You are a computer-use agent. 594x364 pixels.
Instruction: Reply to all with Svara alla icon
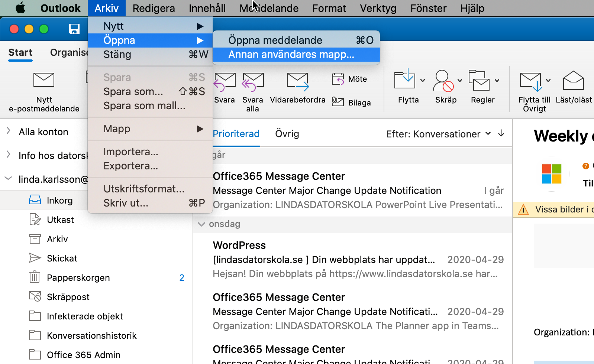pos(253,82)
